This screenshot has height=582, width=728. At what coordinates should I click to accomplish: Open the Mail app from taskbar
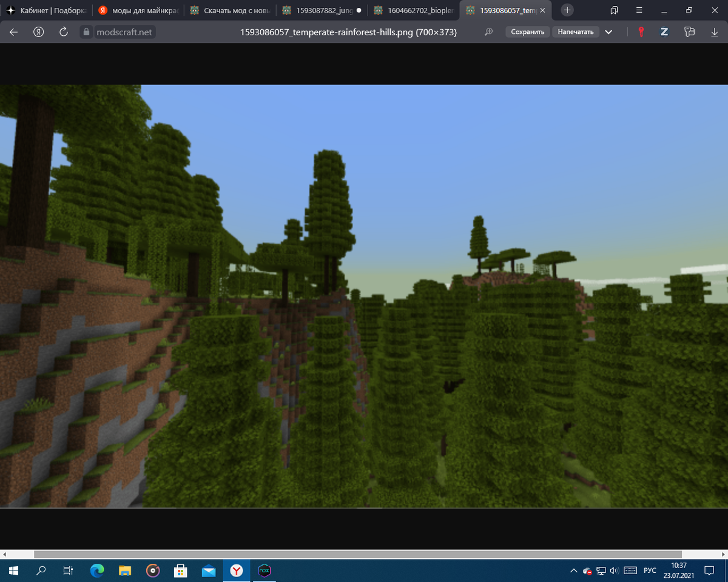click(x=209, y=570)
